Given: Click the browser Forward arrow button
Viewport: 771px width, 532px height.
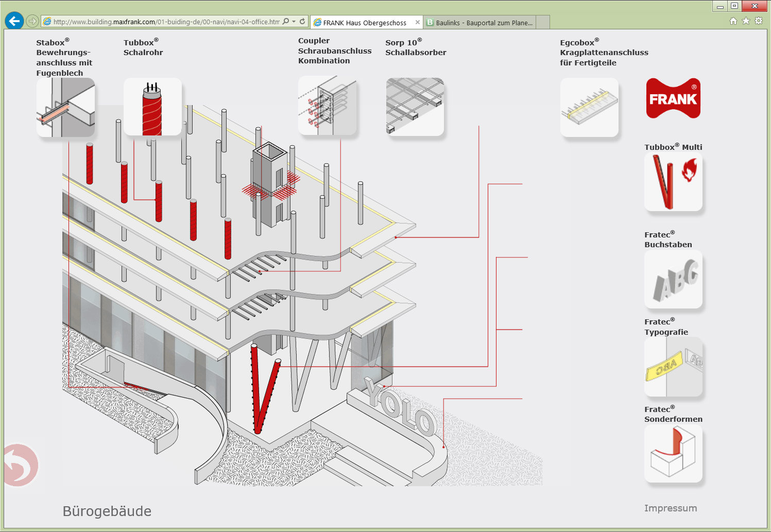Looking at the screenshot, I should (x=32, y=21).
